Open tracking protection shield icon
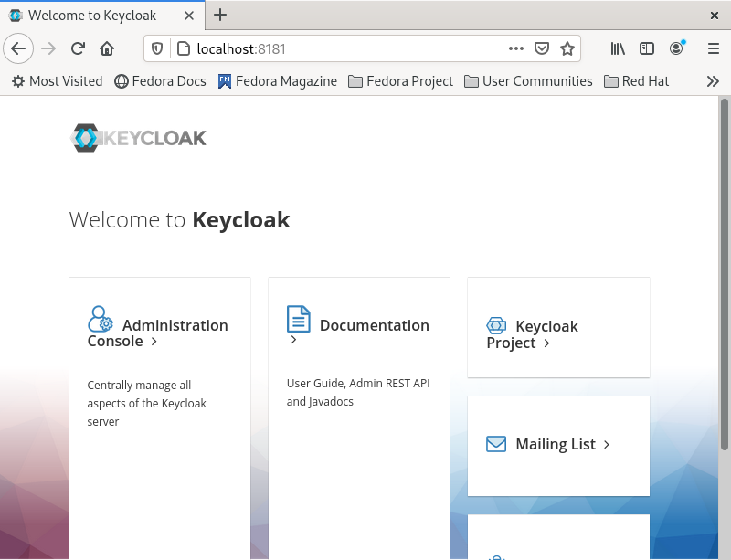This screenshot has width=731, height=560. pyautogui.click(x=157, y=48)
